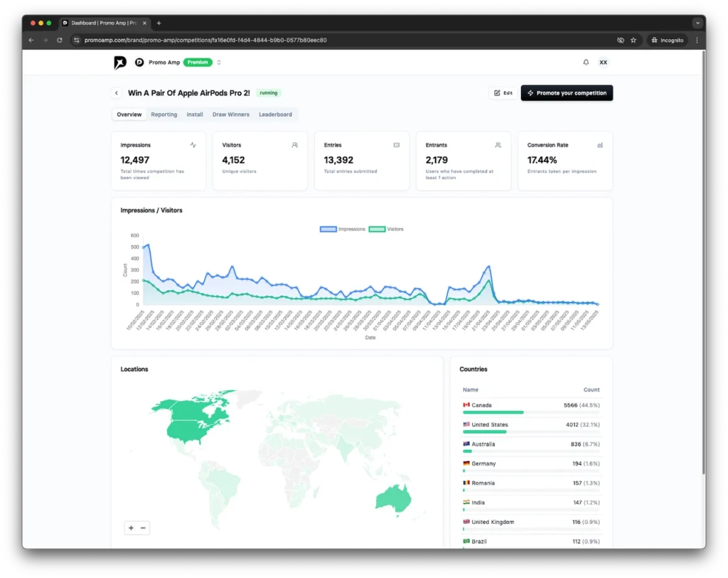Open a new browser tab
728x578 pixels.
click(x=159, y=23)
